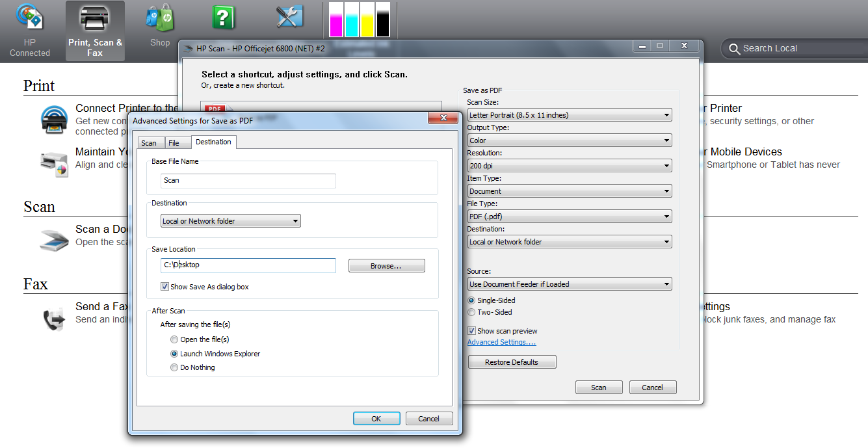Expand the Destination dropdown in Advanced Settings
The height and width of the screenshot is (448, 868).
230,221
